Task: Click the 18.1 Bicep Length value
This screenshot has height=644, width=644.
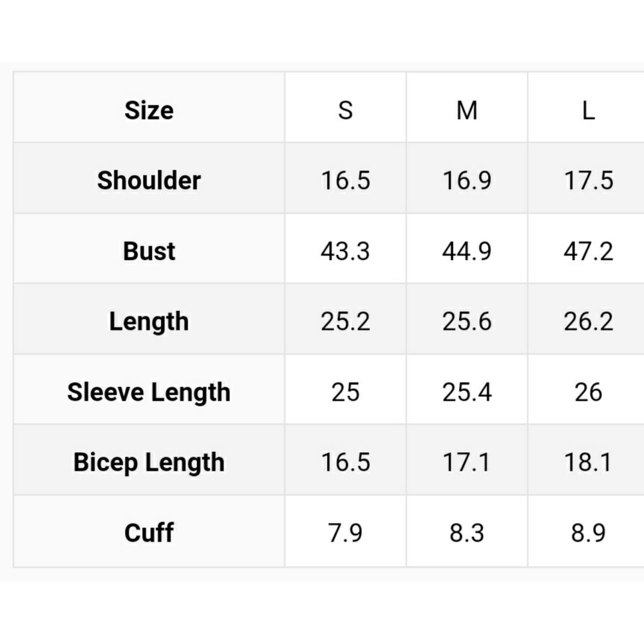Action: pos(588,462)
